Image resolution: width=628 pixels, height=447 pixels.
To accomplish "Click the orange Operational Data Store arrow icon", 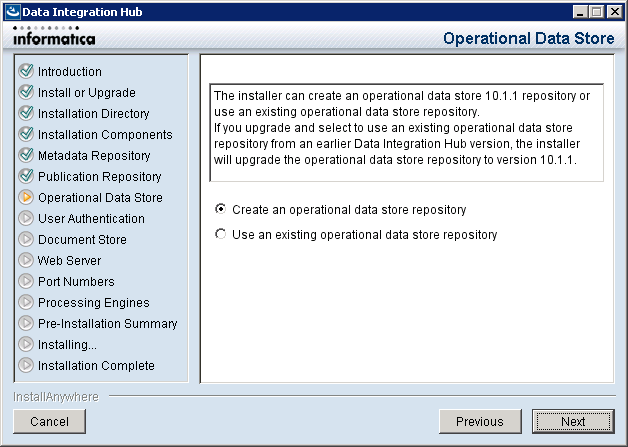I will [x=26, y=197].
